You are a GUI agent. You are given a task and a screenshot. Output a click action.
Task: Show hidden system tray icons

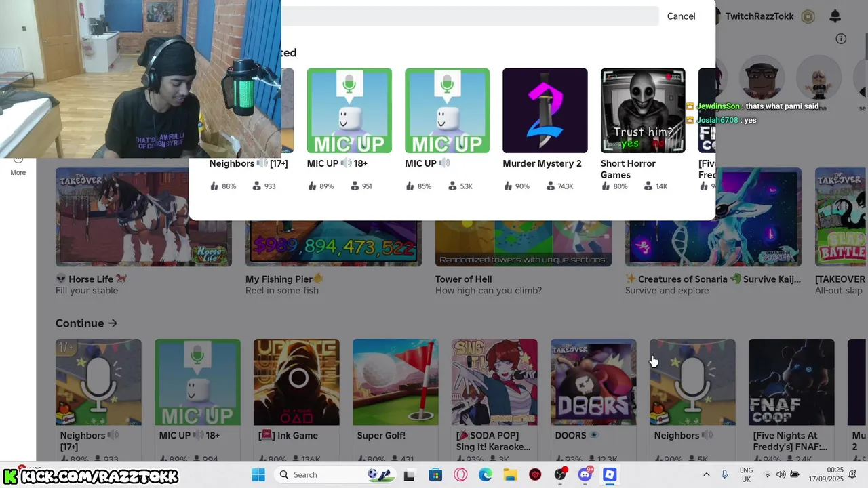(706, 474)
